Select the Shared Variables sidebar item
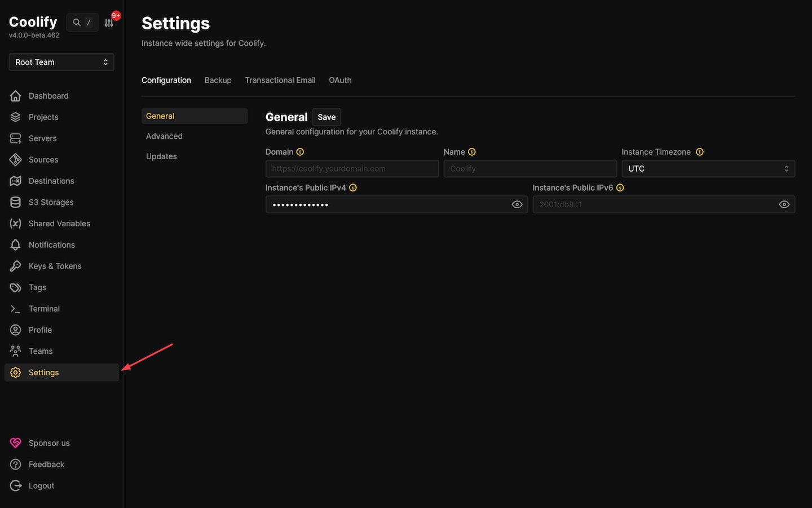The image size is (812, 508). tap(59, 224)
